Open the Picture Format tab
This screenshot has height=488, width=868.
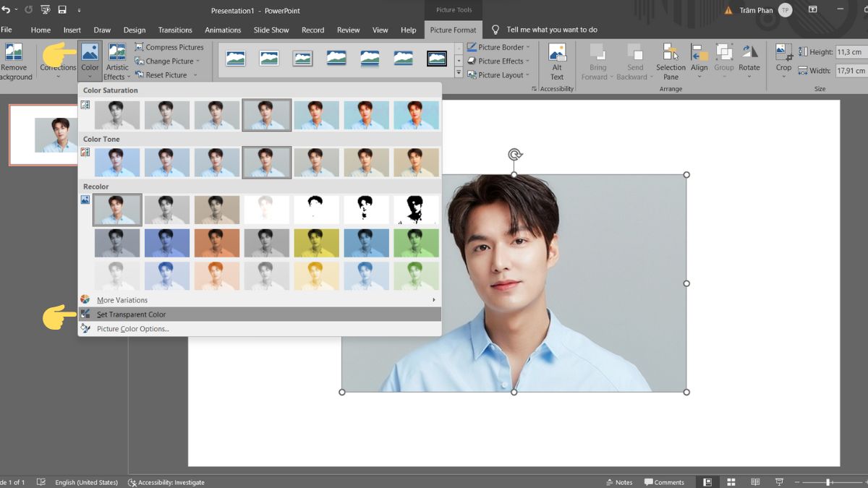[453, 30]
